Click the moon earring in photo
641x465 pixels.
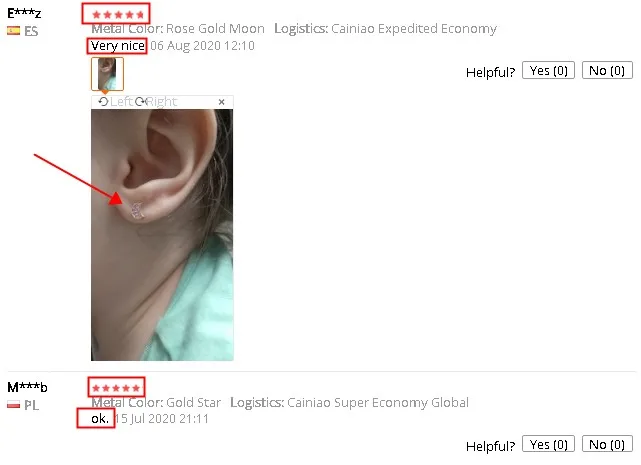137,210
